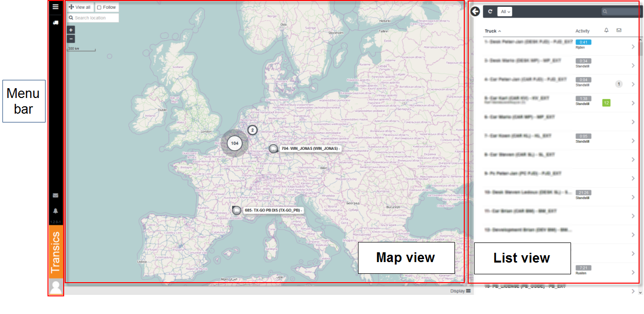This screenshot has height=314, width=644.
Task: Select the 704- WIN_JONAS map marker
Action: click(x=274, y=148)
